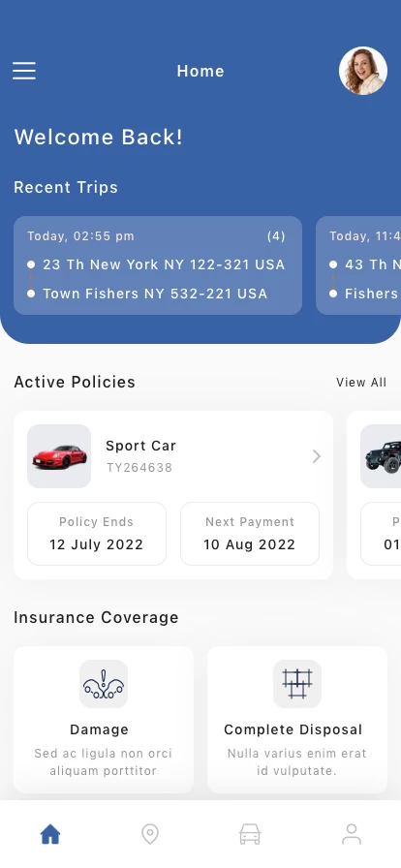Tap the Policy Ends 12 July 2022 box
401x868 pixels.
pyautogui.click(x=97, y=534)
